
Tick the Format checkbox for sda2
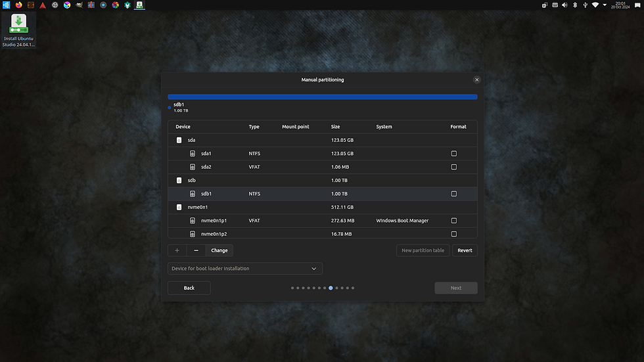(x=454, y=167)
